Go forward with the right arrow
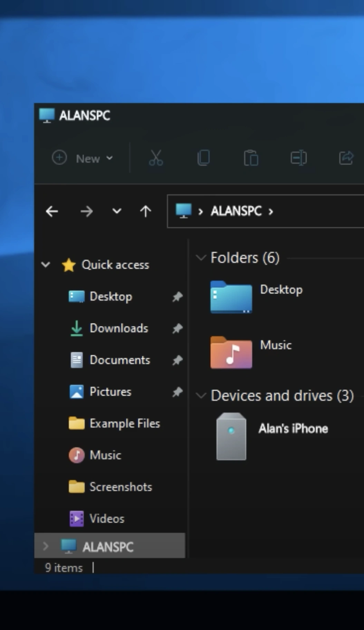This screenshot has height=630, width=364. [x=86, y=211]
